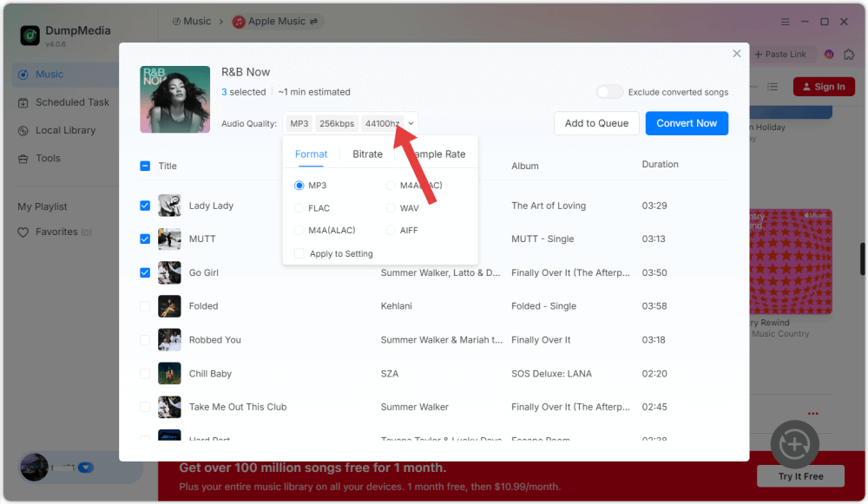868x504 pixels.
Task: Close the conversion dialog with X
Action: [x=737, y=54]
